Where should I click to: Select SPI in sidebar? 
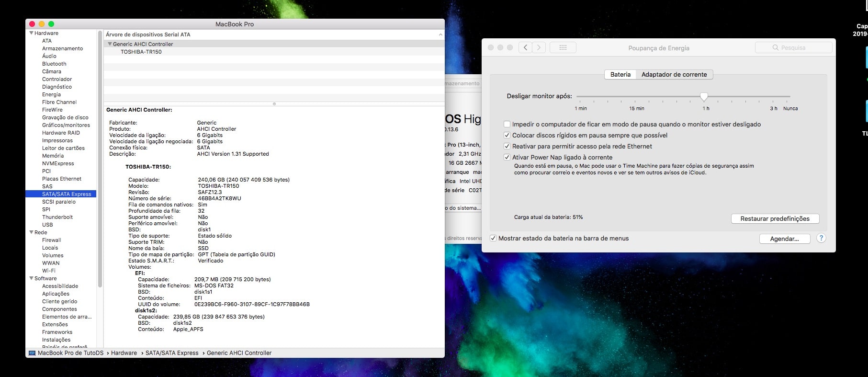point(46,209)
